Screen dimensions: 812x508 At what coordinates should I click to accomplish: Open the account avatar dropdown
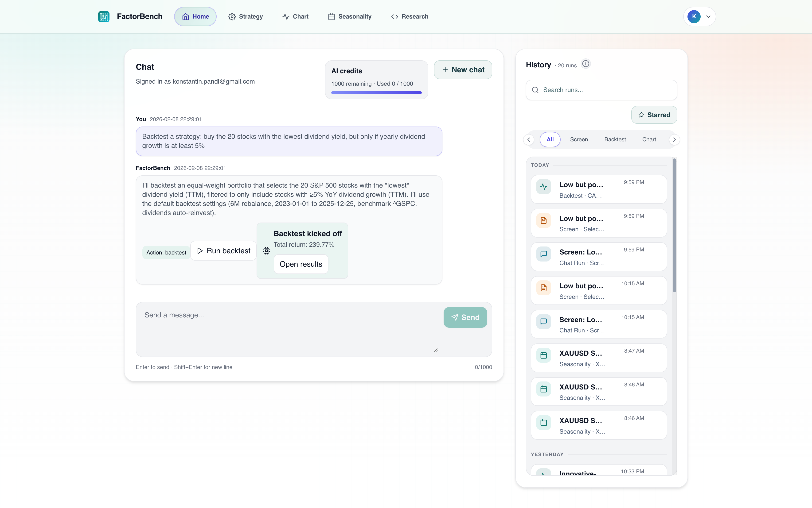point(700,16)
